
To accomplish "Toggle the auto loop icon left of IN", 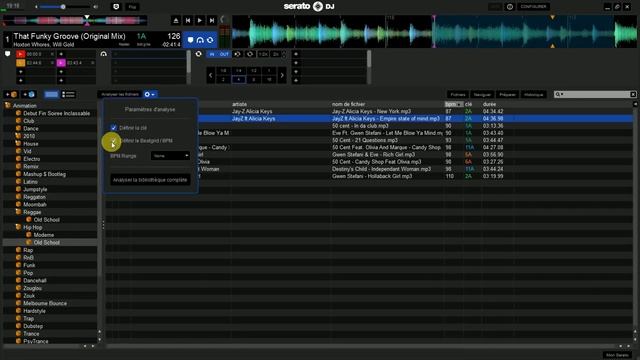I will pos(198,54).
